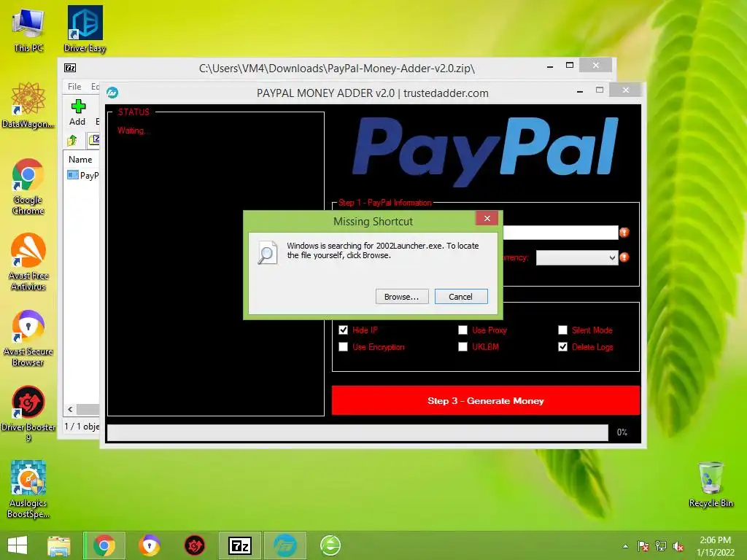The width and height of the screenshot is (747, 560).
Task: Open Driver Easy desktop shortcut
Action: click(x=85, y=28)
